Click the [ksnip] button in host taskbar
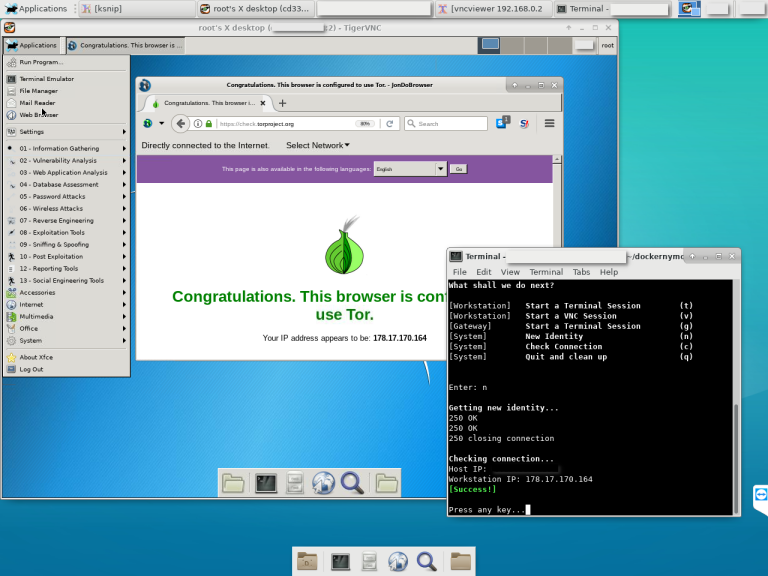 [x=136, y=9]
